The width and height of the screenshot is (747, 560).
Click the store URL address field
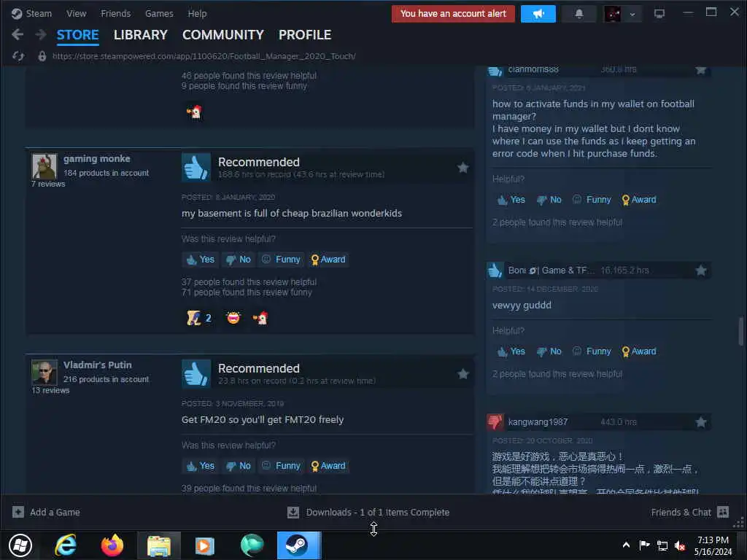point(204,56)
